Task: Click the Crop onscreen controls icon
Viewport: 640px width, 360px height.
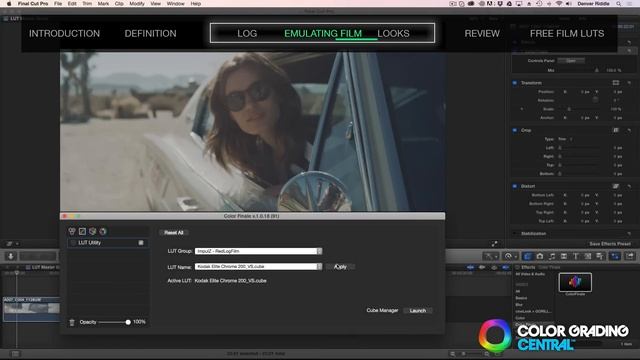Action: coord(616,130)
